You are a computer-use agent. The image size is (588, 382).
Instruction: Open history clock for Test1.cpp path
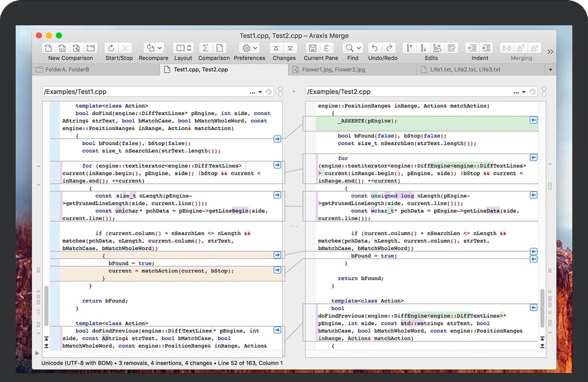[270, 92]
